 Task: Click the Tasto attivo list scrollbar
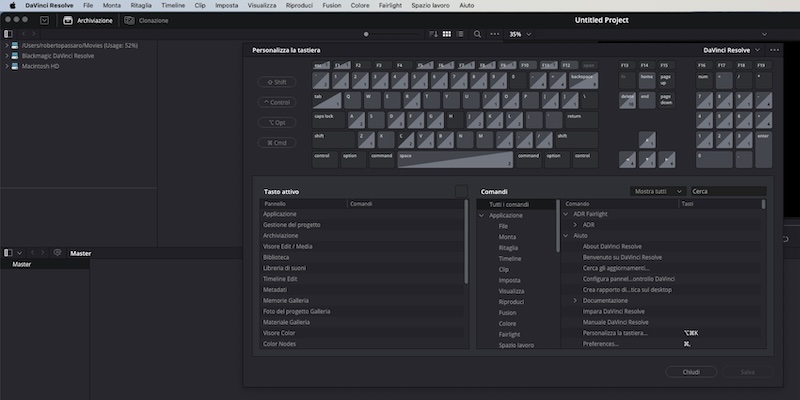[x=466, y=241]
